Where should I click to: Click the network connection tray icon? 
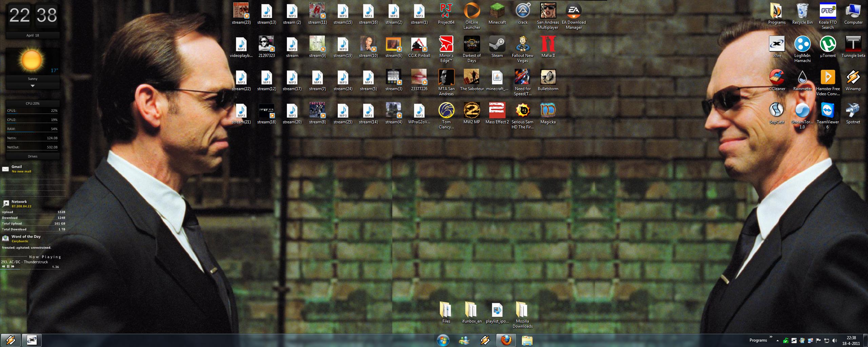click(x=827, y=341)
